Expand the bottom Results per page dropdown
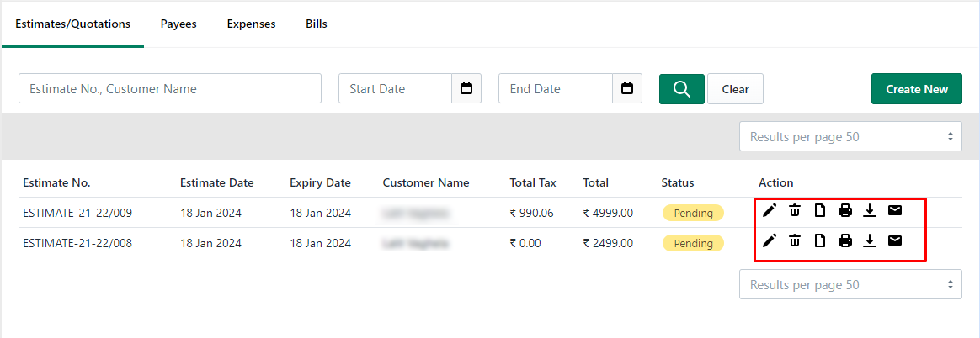Viewport: 980px width, 338px height. [x=850, y=284]
